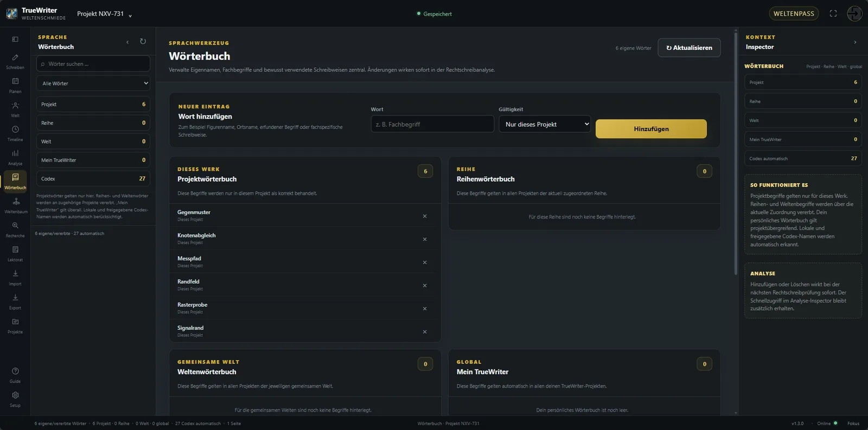Click Fokus in the status bar
This screenshot has width=868, height=430.
[x=853, y=423]
